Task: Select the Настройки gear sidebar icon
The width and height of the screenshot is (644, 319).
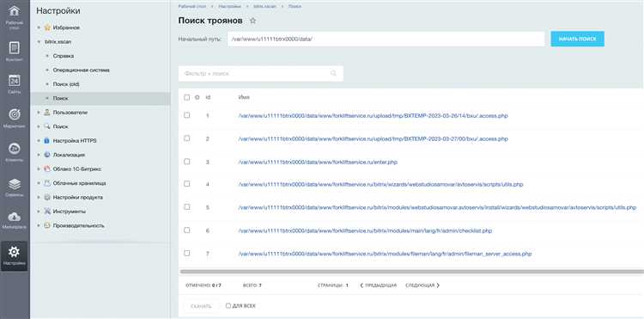Action: [x=15, y=252]
